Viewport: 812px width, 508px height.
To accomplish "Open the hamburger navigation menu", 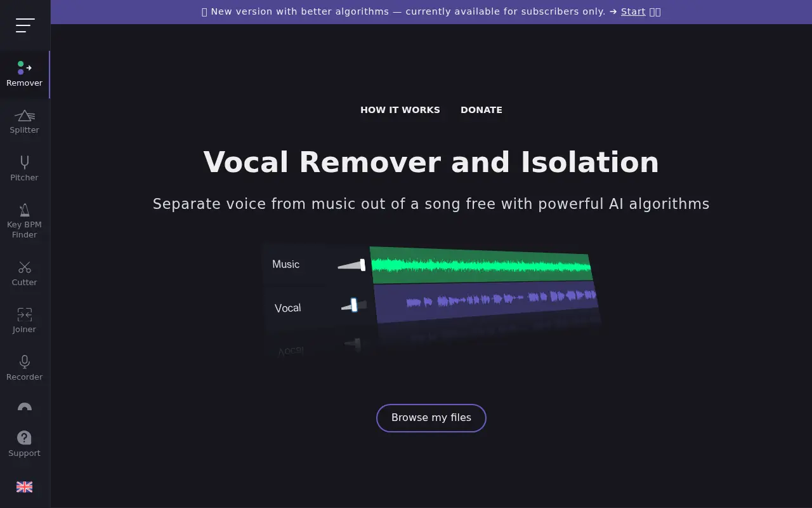I will click(x=25, y=25).
